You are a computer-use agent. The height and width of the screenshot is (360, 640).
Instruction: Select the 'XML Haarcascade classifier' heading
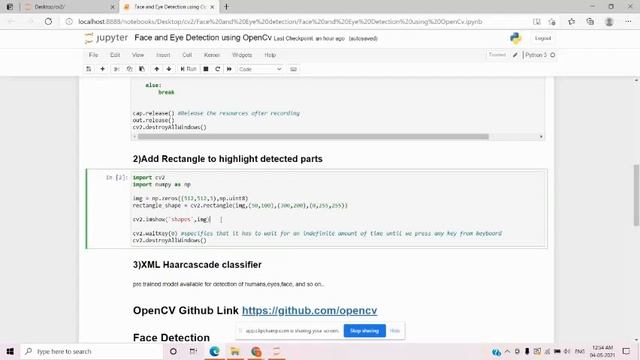point(197,264)
